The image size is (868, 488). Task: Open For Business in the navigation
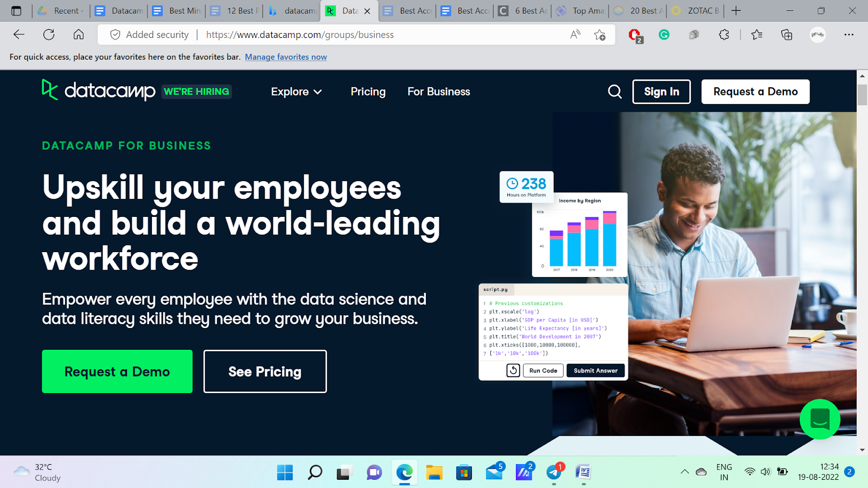(439, 92)
